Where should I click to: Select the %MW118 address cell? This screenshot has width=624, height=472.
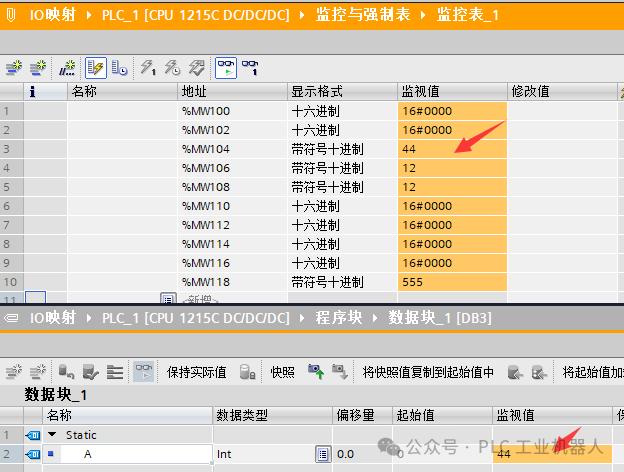[x=232, y=282]
